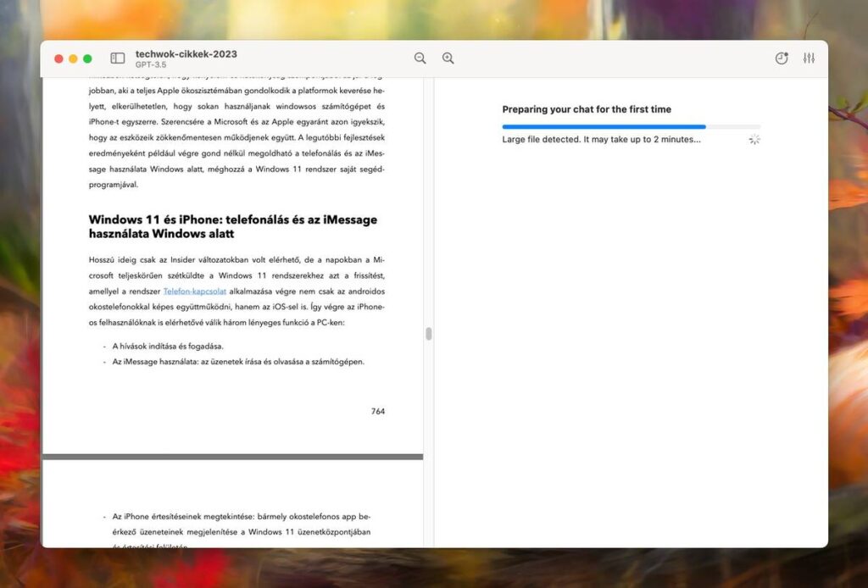This screenshot has height=588, width=868.
Task: Click the paragraph starting 'Hosszú ideig csak'
Action: tap(236, 291)
